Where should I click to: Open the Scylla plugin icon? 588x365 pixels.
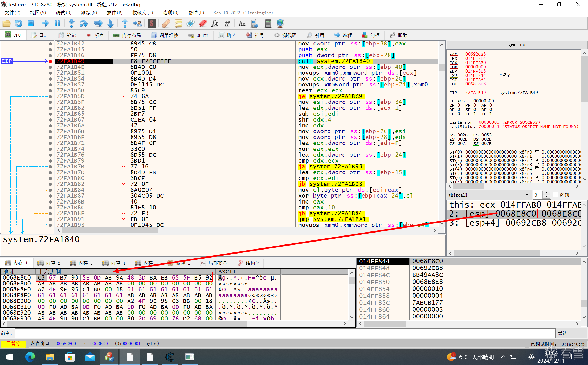[152, 23]
